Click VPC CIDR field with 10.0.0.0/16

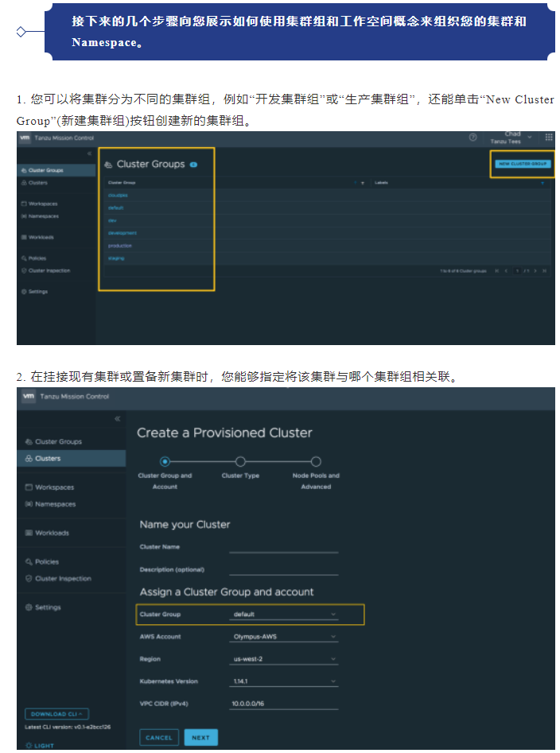284,704
